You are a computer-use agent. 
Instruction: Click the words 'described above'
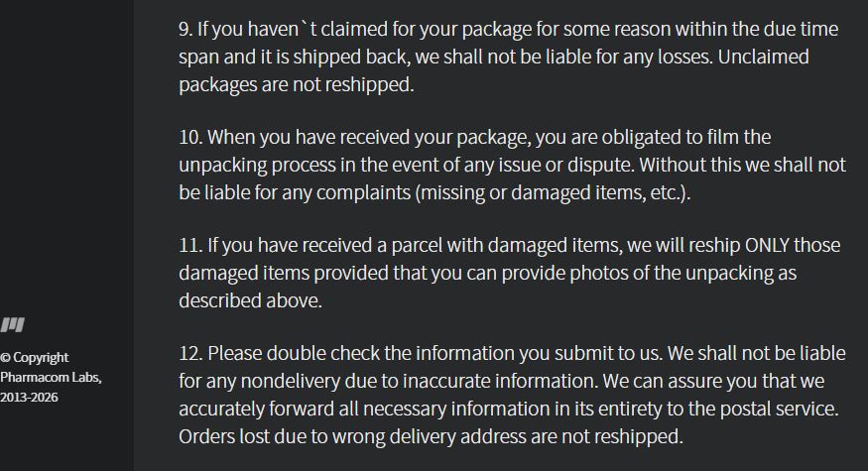click(250, 300)
